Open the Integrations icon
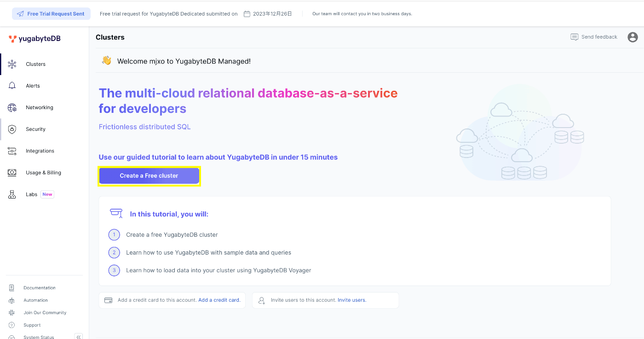Viewport: 644px width, 339px height. click(12, 151)
